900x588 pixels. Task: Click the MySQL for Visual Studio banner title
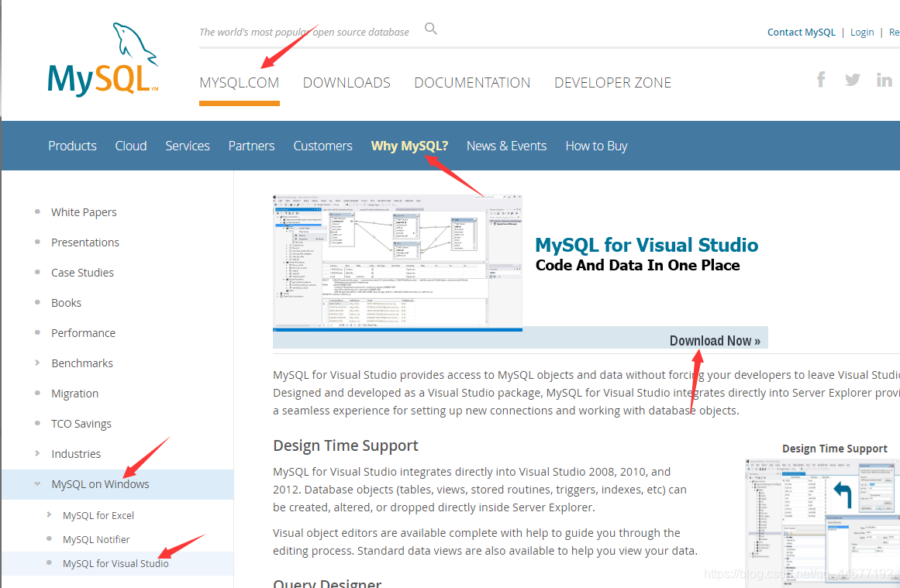click(x=647, y=246)
